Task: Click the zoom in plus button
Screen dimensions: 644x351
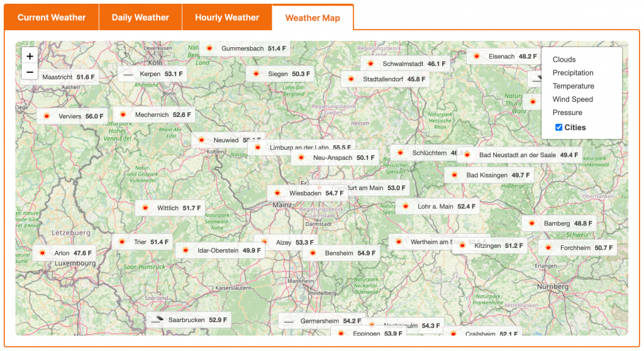Action: click(30, 56)
